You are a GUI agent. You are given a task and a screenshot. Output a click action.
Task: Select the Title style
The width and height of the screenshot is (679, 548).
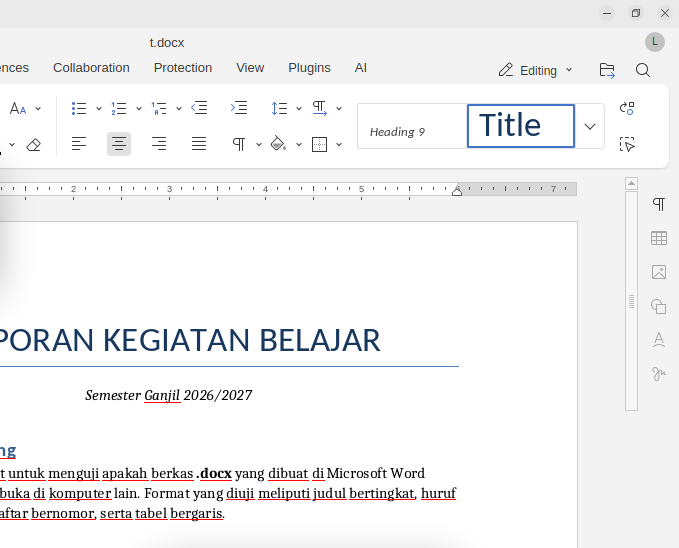(x=521, y=126)
